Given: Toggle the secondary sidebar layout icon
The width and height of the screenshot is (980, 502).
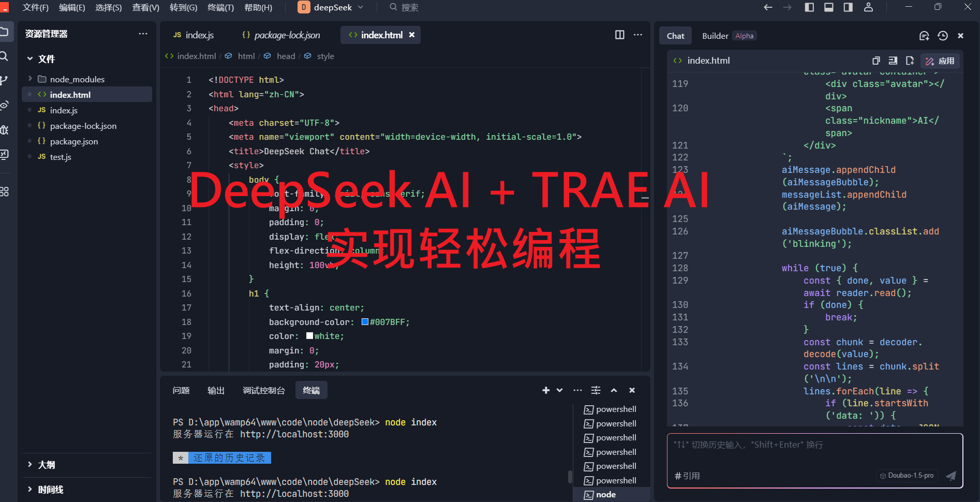Looking at the screenshot, I should click(x=848, y=7).
